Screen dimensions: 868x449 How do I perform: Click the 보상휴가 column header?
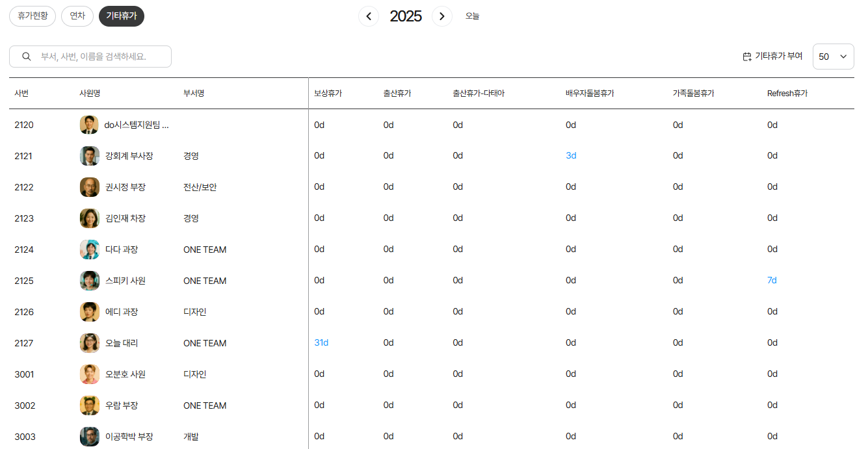click(x=328, y=94)
